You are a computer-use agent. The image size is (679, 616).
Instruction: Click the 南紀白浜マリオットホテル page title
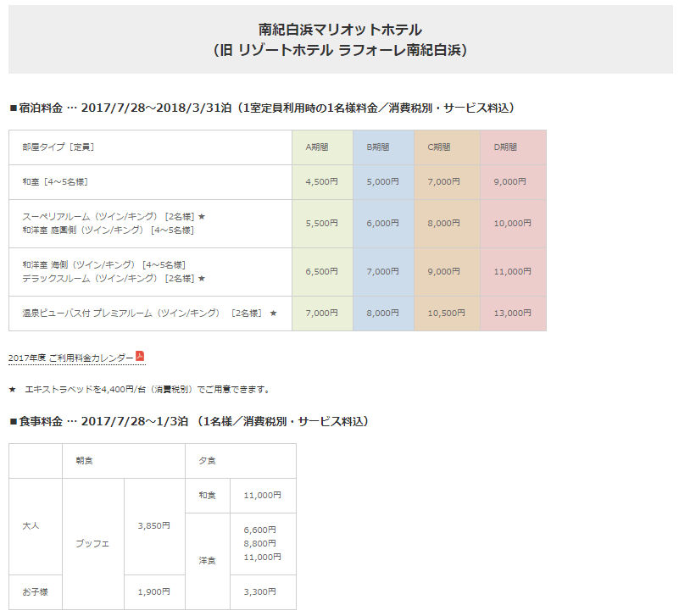click(340, 31)
